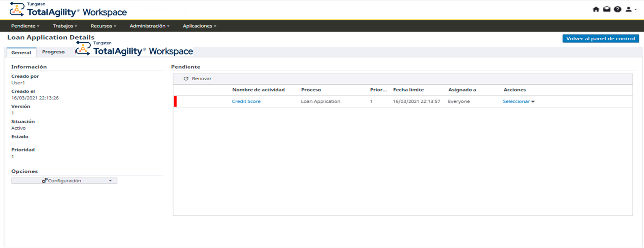The height and width of the screenshot is (248, 644).
Task: Open the Seleccionar actions dropdown
Action: (x=518, y=101)
